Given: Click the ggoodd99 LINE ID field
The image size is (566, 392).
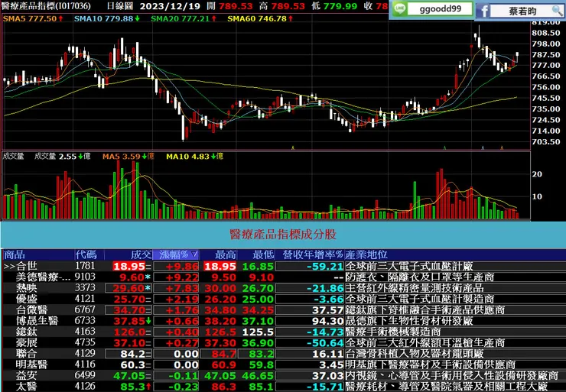Looking at the screenshot, I should click(440, 8).
